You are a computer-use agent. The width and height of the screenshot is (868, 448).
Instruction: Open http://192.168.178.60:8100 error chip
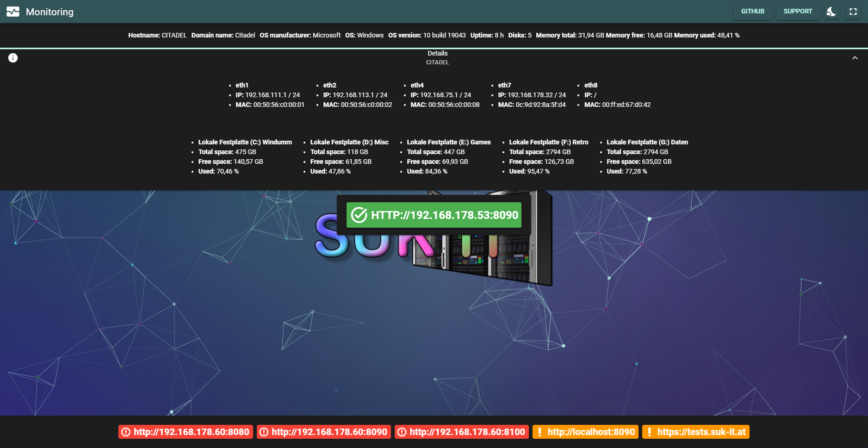[x=462, y=432]
